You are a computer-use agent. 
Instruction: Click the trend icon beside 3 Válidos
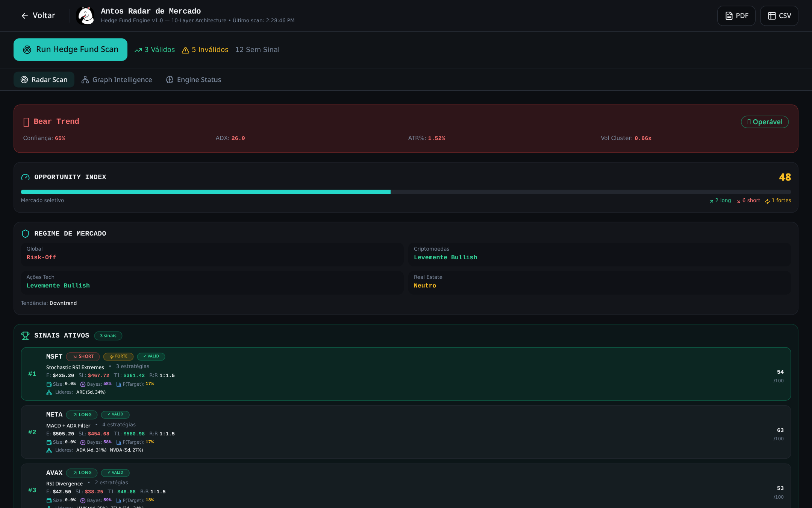point(138,50)
